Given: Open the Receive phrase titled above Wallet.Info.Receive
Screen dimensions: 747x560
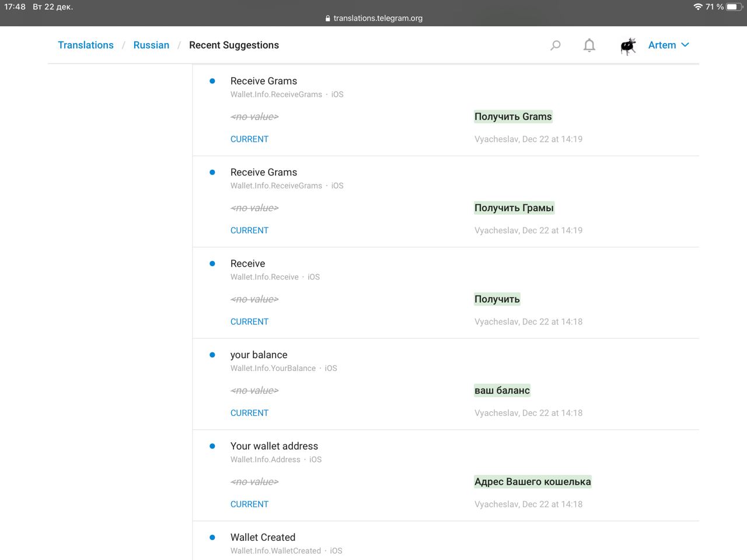Looking at the screenshot, I should coord(247,264).
